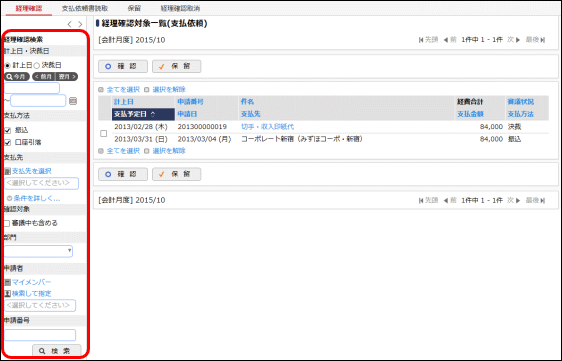Screen dimensions: 562x361
Task: Go to 翌月 next month
Action: 67,76
